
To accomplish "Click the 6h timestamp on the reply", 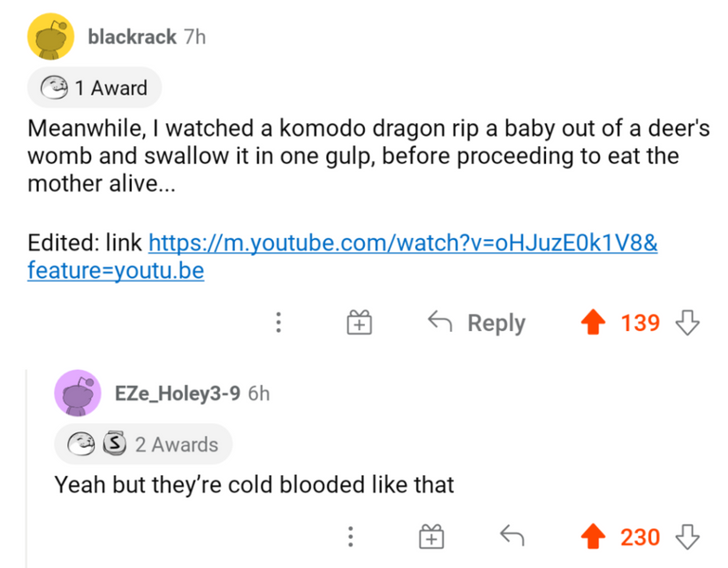I will tap(259, 393).
